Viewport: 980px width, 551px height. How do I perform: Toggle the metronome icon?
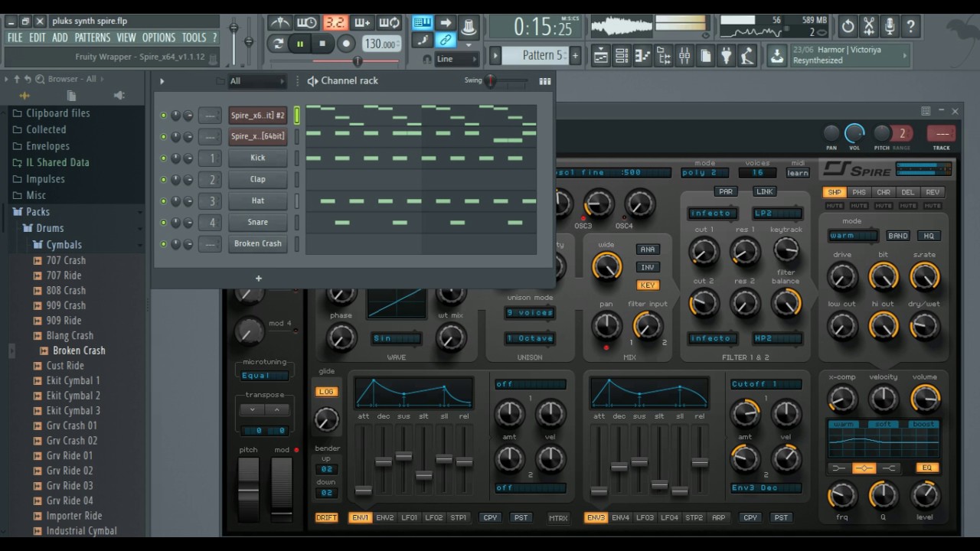(279, 22)
